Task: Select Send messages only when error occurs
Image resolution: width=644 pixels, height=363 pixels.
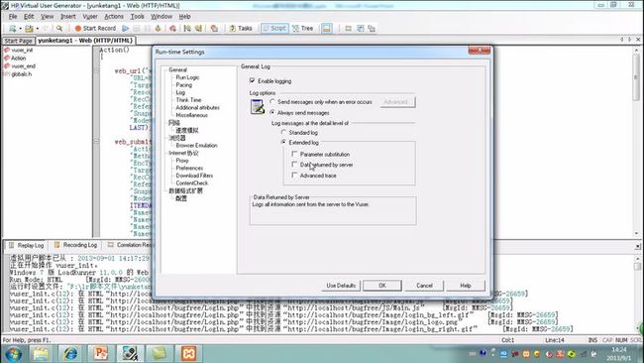Action: [272, 101]
